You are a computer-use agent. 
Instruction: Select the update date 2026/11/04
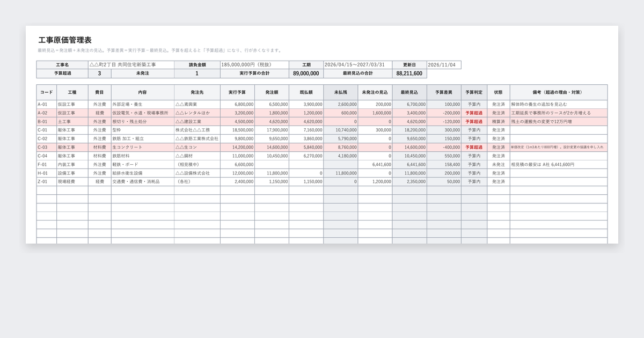(444, 65)
